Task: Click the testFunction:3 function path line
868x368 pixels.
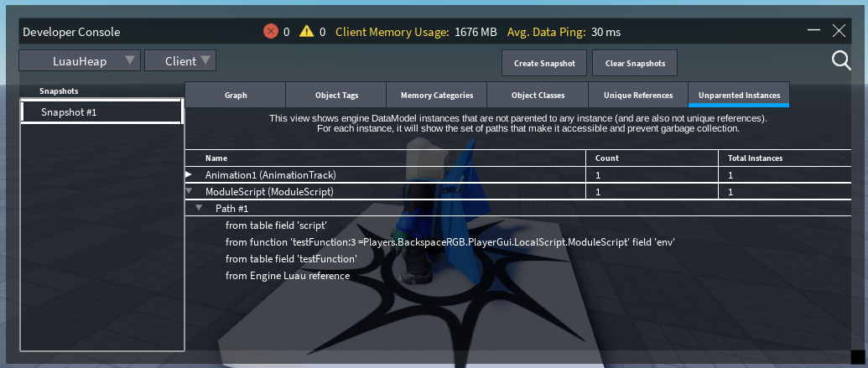Action: pos(450,242)
